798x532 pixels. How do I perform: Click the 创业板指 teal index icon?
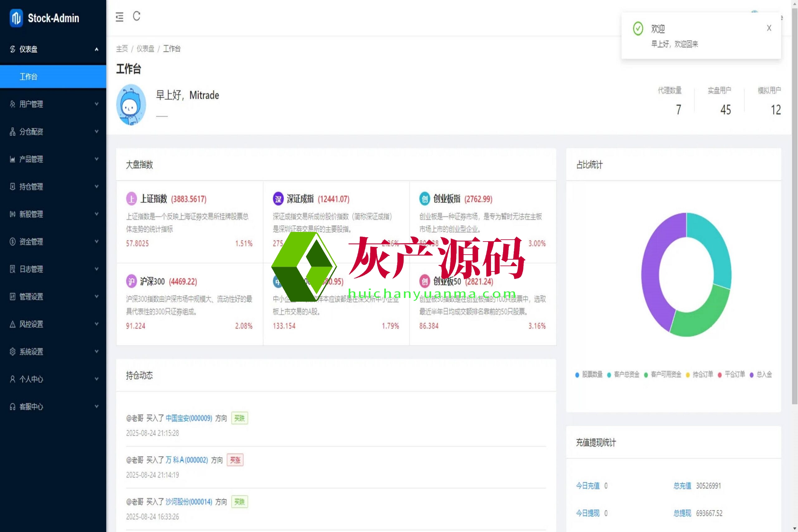(425, 199)
